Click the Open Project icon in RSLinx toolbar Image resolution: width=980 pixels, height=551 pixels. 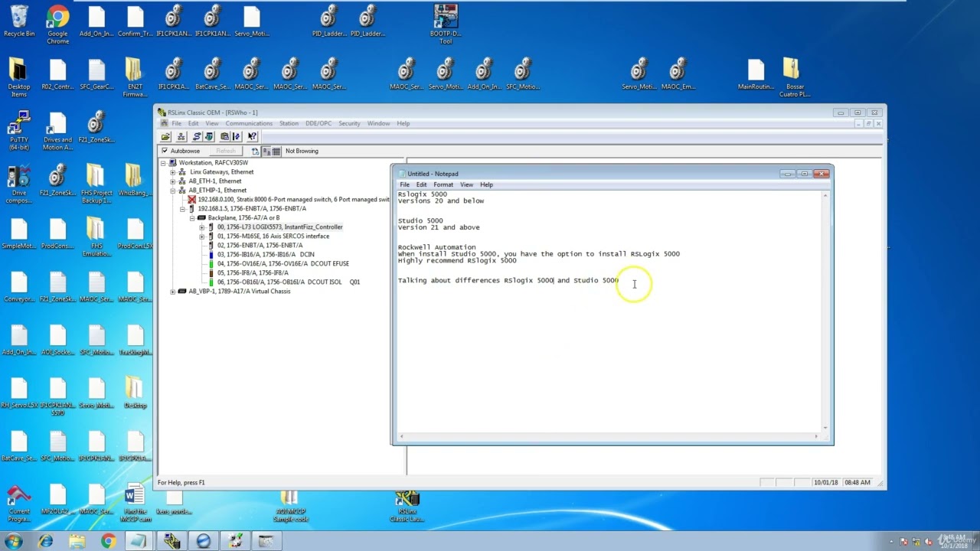[165, 136]
